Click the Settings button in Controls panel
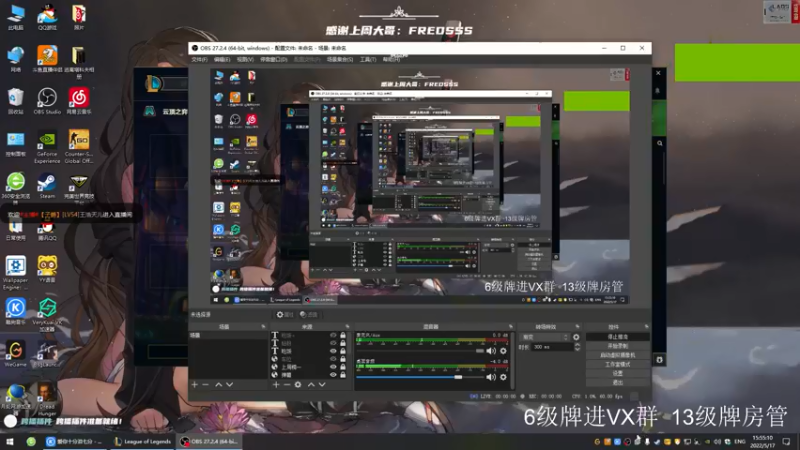Image resolution: width=800 pixels, height=450 pixels. pos(617,373)
